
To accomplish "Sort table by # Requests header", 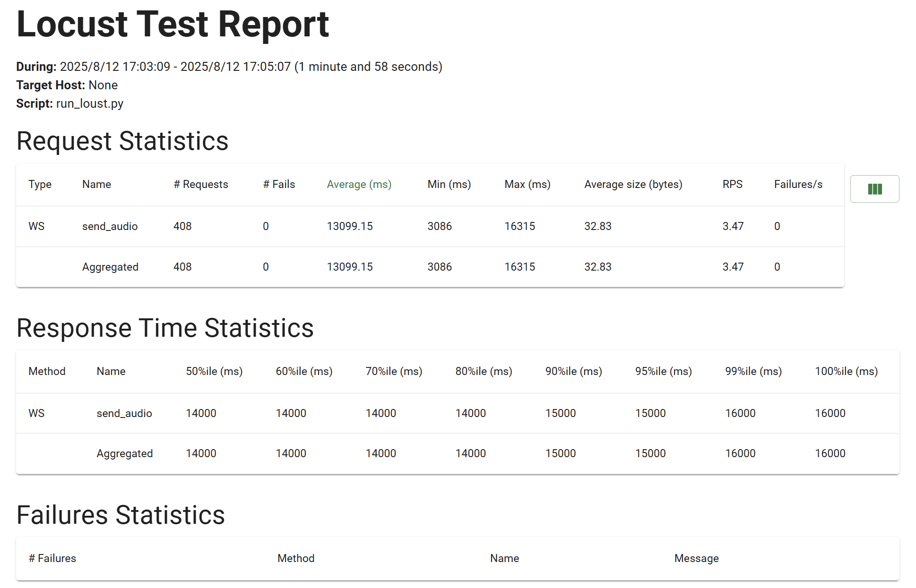I will [200, 184].
